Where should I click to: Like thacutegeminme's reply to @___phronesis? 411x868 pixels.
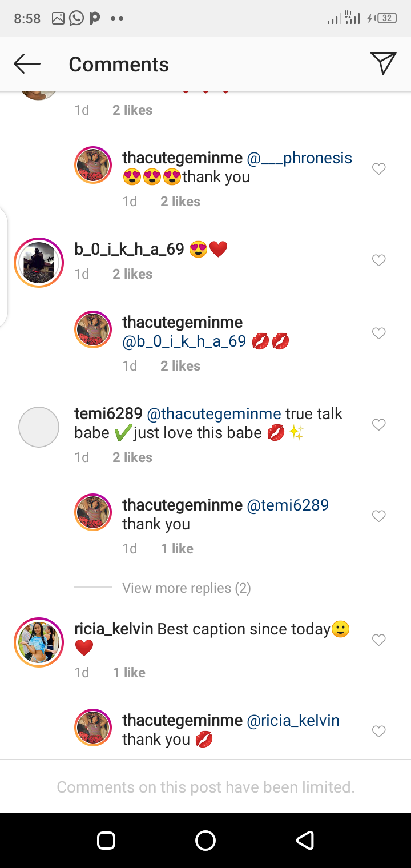(x=378, y=168)
